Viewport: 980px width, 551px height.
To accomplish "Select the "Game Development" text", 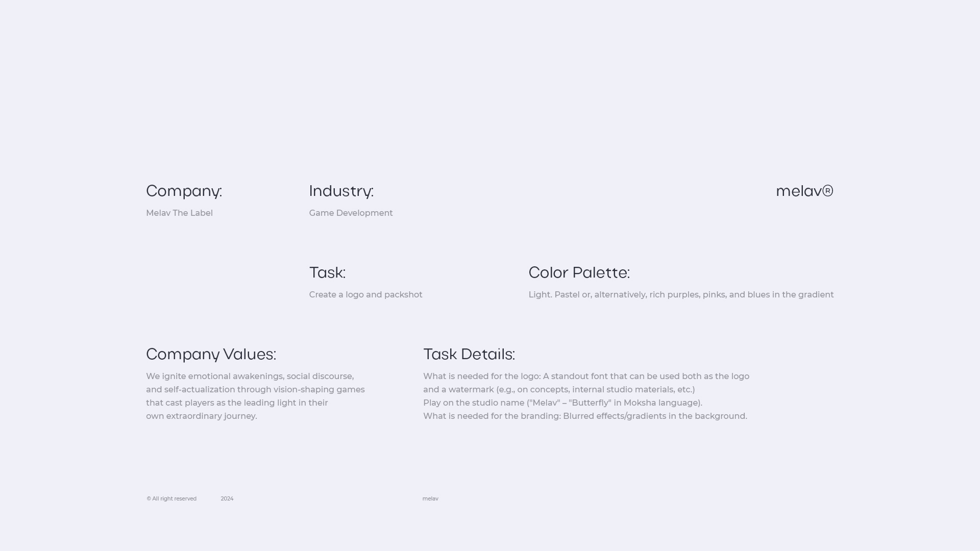I will pyautogui.click(x=351, y=213).
